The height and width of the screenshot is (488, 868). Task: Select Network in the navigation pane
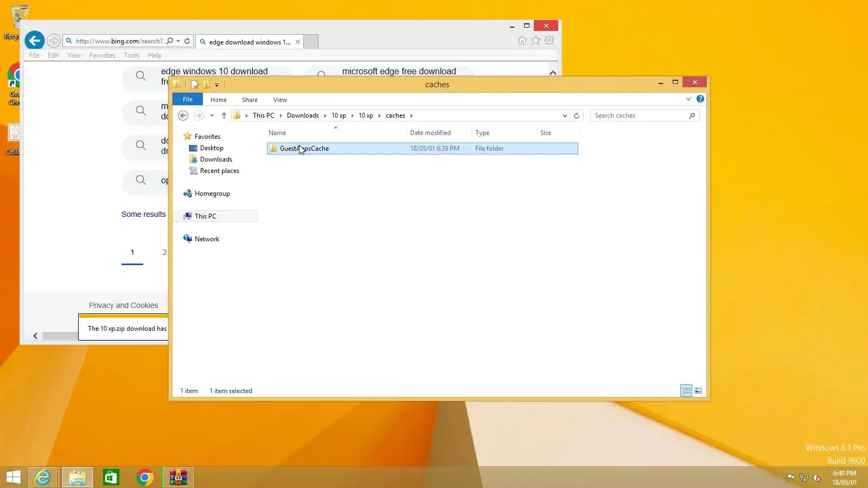[x=207, y=239]
